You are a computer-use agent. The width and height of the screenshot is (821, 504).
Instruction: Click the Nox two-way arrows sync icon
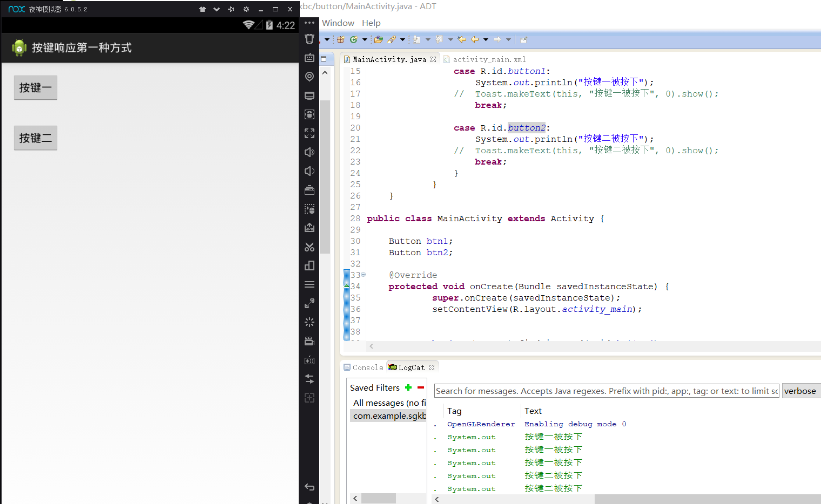click(x=309, y=379)
